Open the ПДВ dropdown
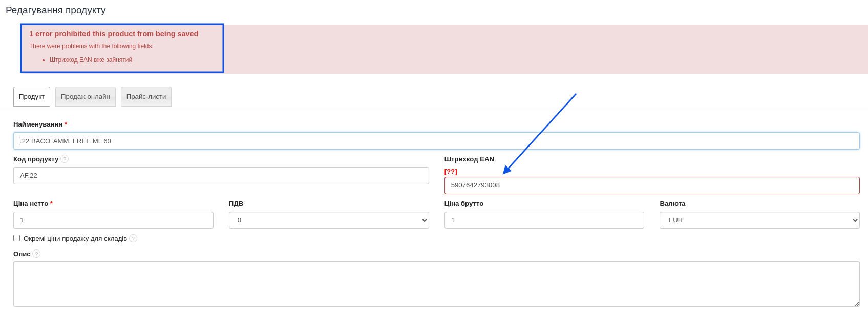Screen dimensions: 868x313 pos(328,220)
